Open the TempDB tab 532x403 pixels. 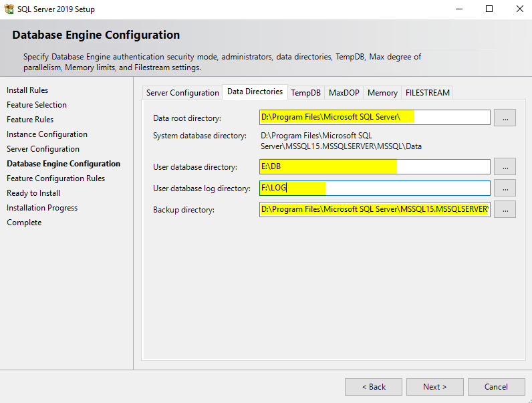click(305, 92)
